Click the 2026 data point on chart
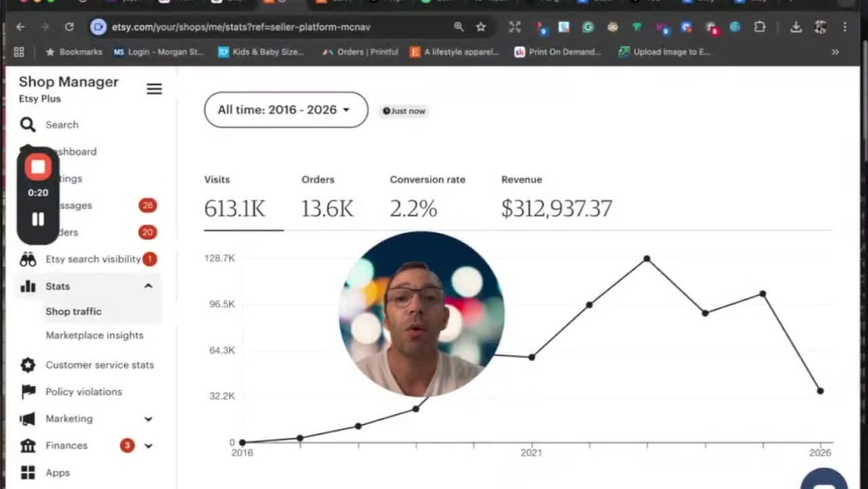868x489 pixels. pos(820,391)
